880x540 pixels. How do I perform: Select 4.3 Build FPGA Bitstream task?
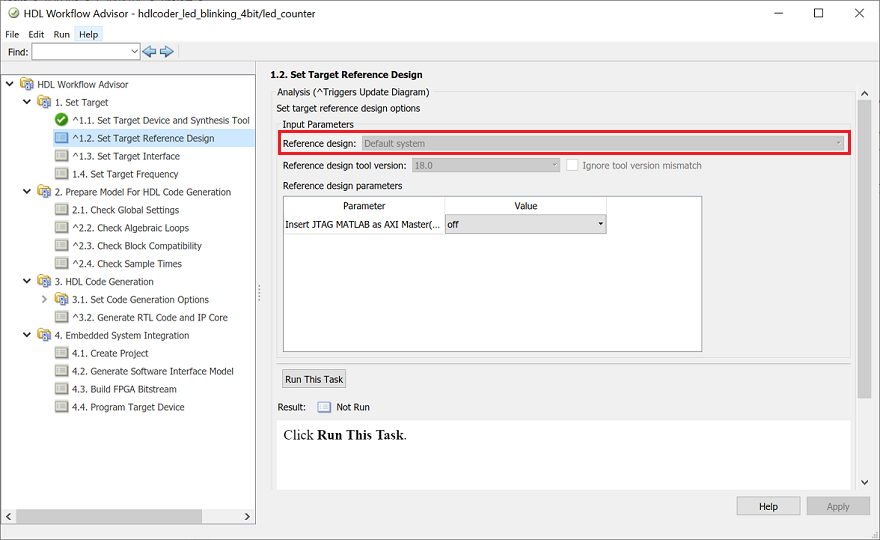tap(124, 389)
